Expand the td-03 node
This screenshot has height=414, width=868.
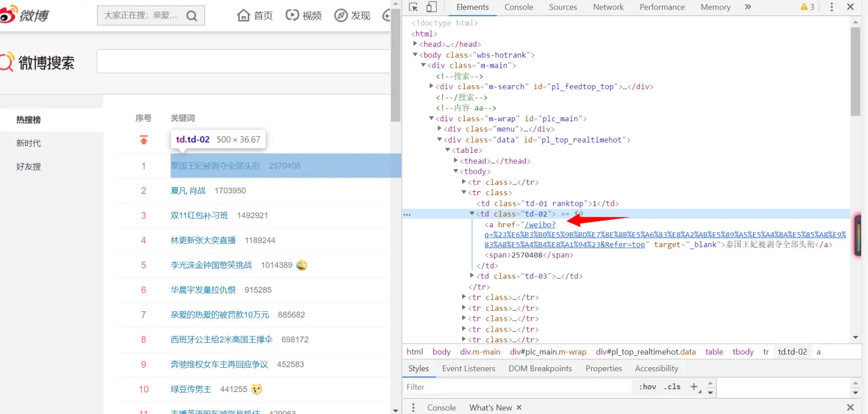(x=472, y=276)
